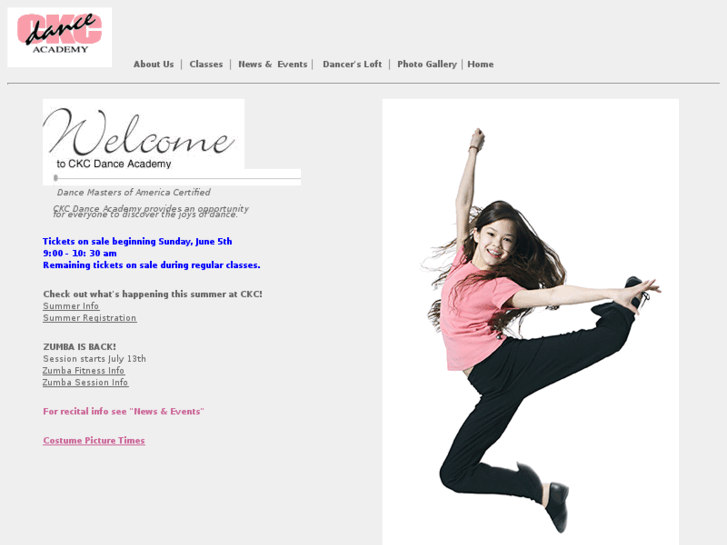The image size is (727, 545).
Task: Go to the Classes page
Action: point(206,64)
